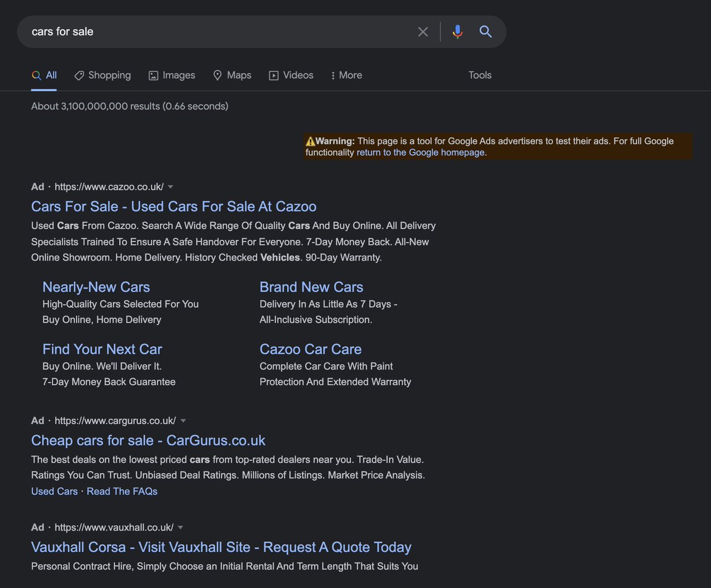Screen dimensions: 711x588
Task: Click the https://www.cazoo.co.uk/ URL text
Action: tap(109, 187)
